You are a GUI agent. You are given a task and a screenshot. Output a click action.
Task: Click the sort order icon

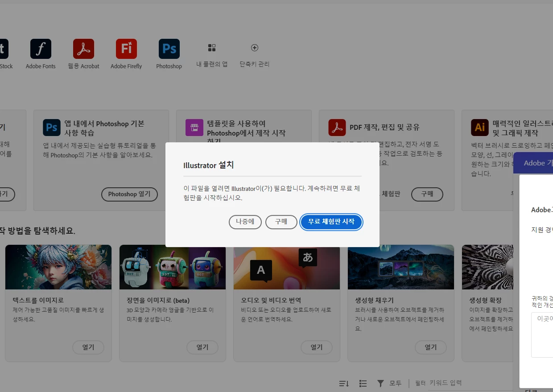[x=343, y=384]
